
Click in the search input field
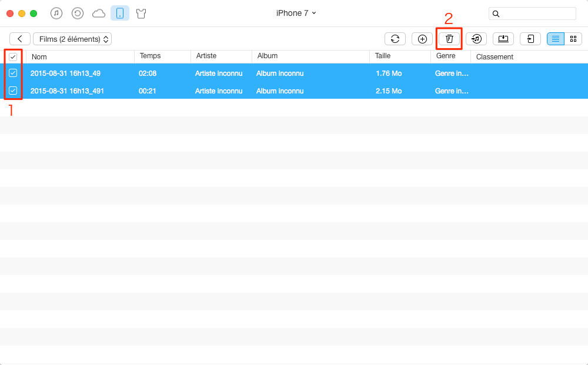[532, 14]
